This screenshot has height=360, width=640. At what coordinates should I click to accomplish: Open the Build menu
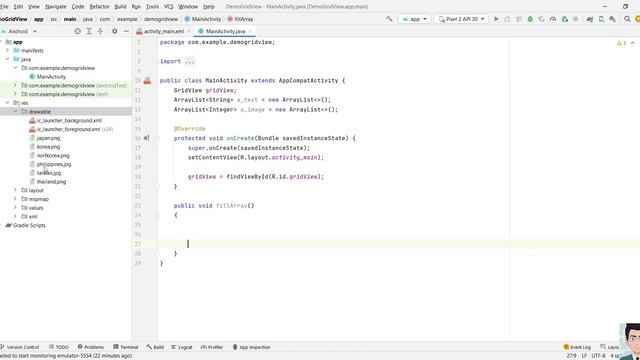point(120,7)
